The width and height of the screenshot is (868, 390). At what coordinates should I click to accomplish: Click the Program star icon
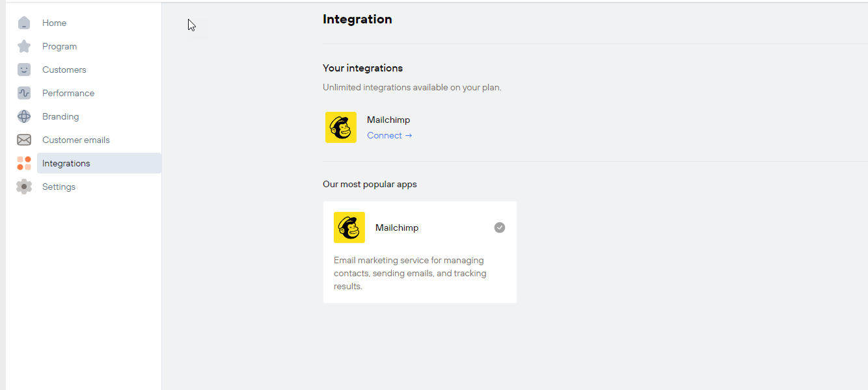point(24,46)
